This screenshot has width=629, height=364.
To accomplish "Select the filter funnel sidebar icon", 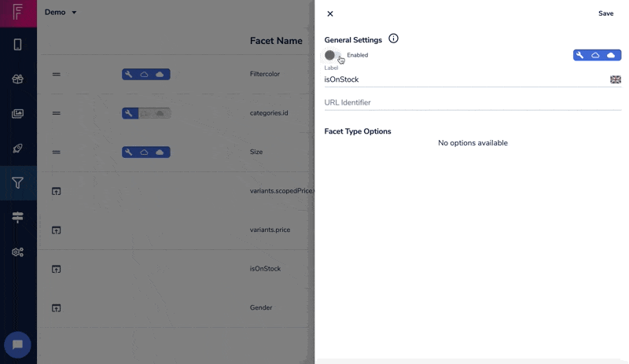I will 17,183.
